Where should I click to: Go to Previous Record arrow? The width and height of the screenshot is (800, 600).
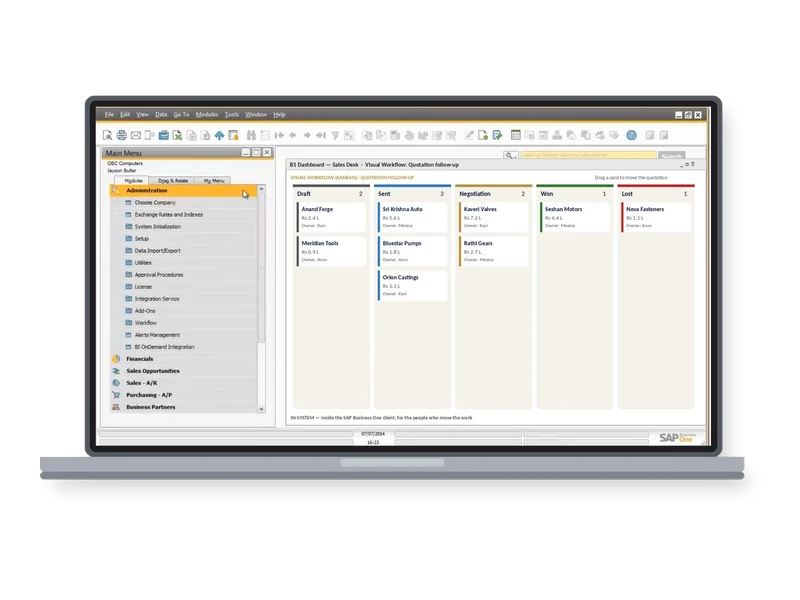tap(293, 135)
